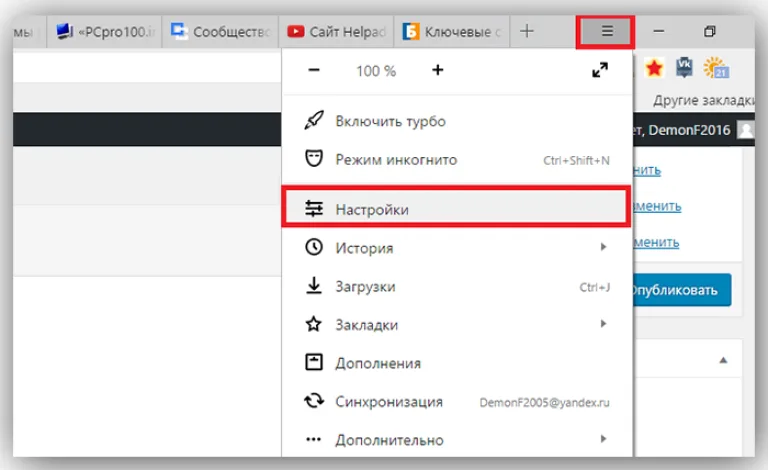Screen dimensions: 768x470
Task: Open the Yandex Browser hamburger menu
Action: tap(606, 31)
